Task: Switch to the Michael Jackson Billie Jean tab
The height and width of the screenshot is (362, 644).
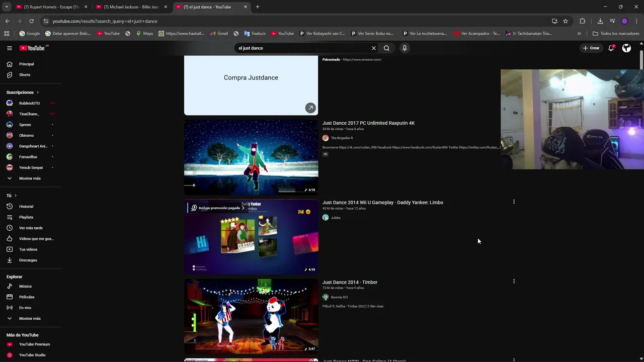Action: 131,7
